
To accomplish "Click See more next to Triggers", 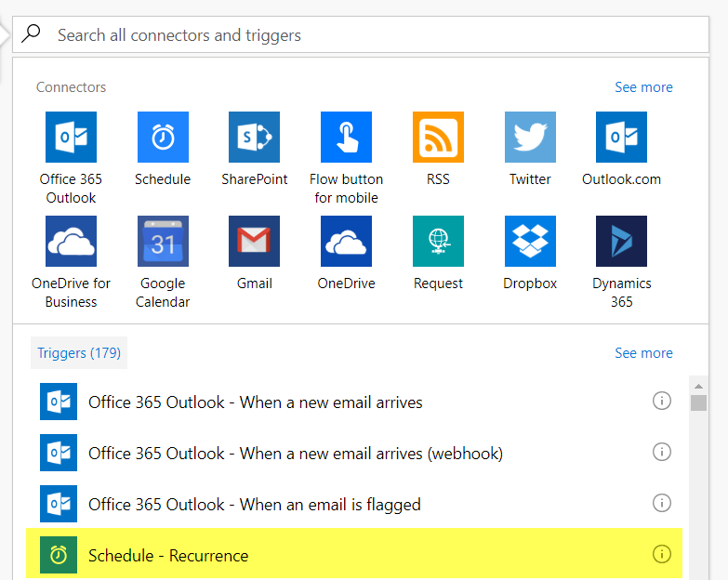I will (643, 353).
